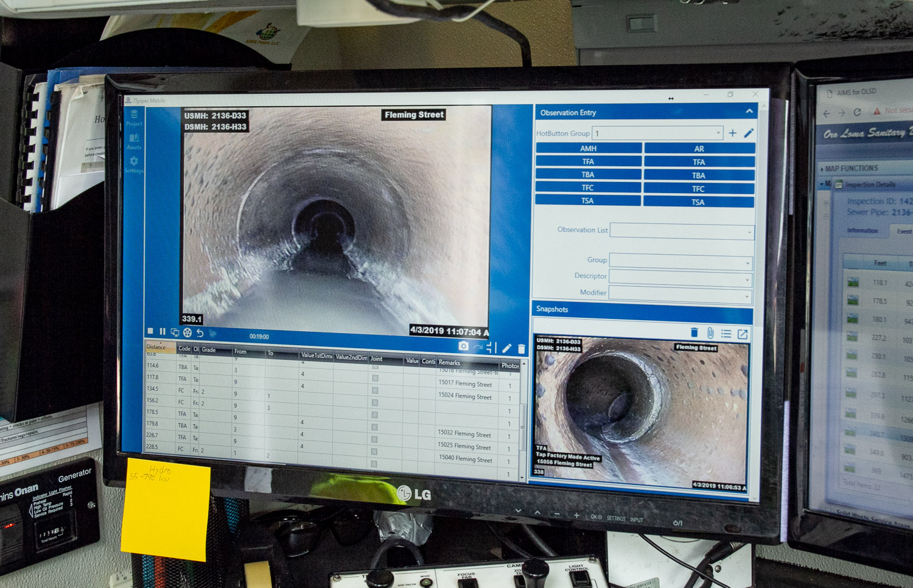Image resolution: width=913 pixels, height=588 pixels.
Task: Click the left column TFA hot button
Action: [588, 161]
